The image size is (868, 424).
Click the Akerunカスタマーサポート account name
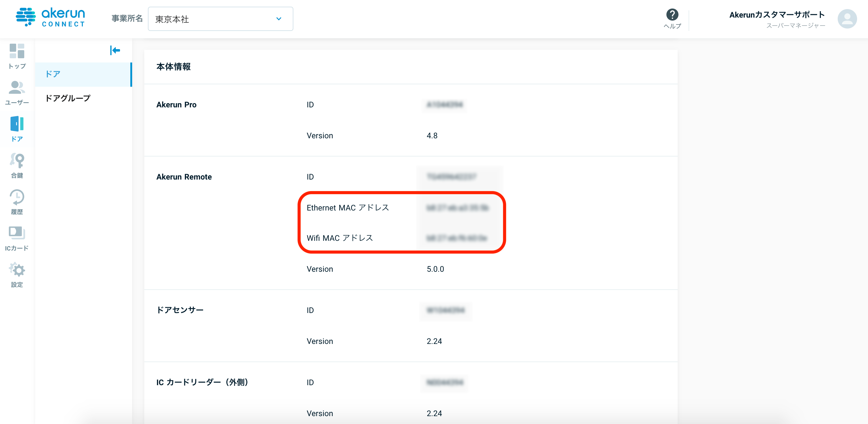pos(777,15)
